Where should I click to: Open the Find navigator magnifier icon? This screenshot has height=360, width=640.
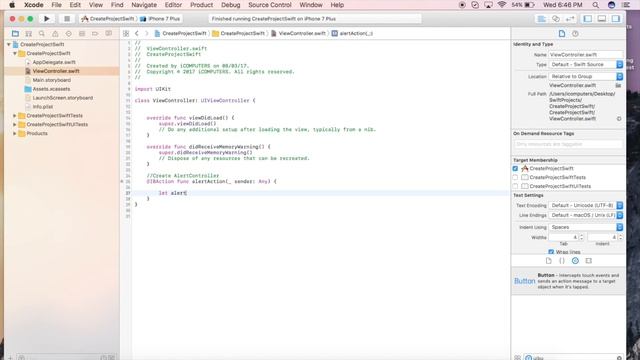coord(42,33)
